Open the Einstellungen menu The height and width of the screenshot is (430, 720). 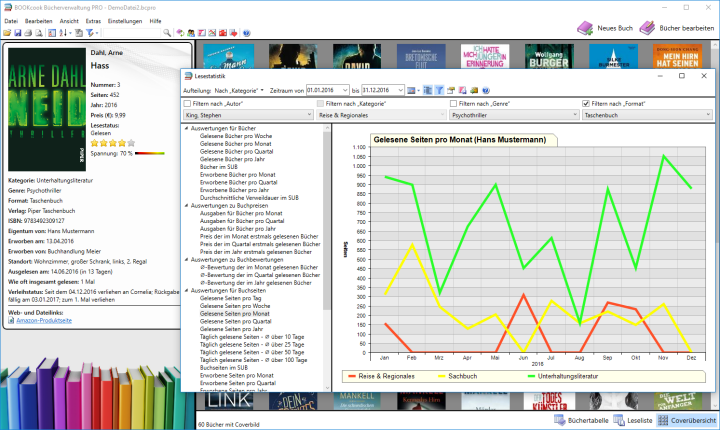124,20
